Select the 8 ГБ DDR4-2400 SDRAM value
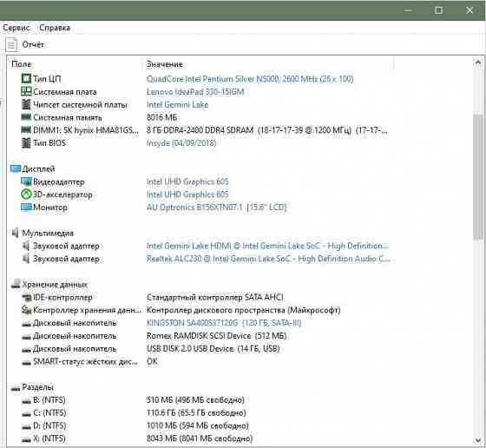 pyautogui.click(x=267, y=130)
